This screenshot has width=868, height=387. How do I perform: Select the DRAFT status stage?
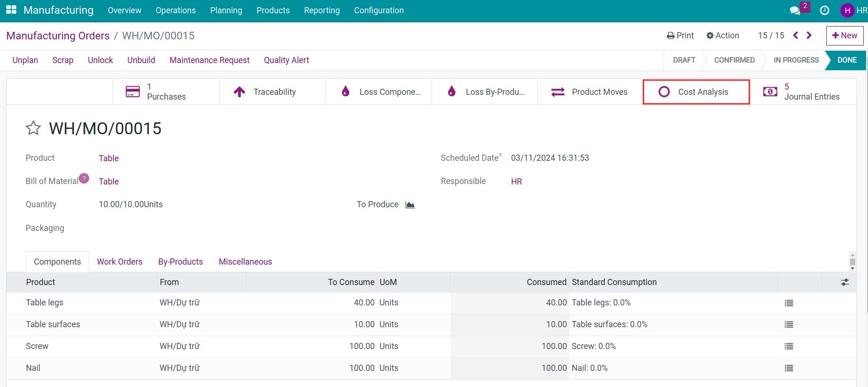point(684,60)
